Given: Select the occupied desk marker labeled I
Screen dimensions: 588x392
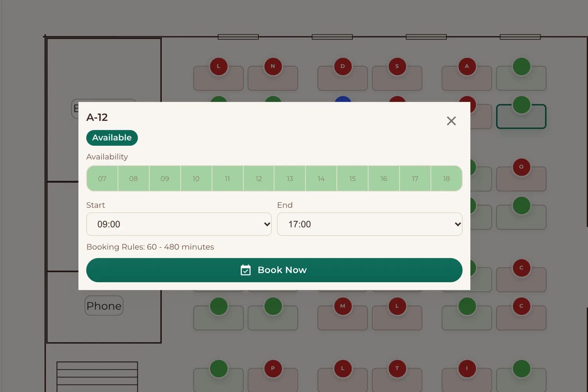Looking at the screenshot, I should pos(467,368).
